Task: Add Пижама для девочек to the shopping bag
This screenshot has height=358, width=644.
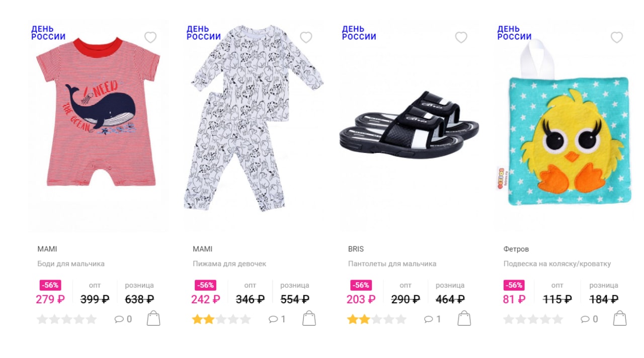Action: point(309,318)
